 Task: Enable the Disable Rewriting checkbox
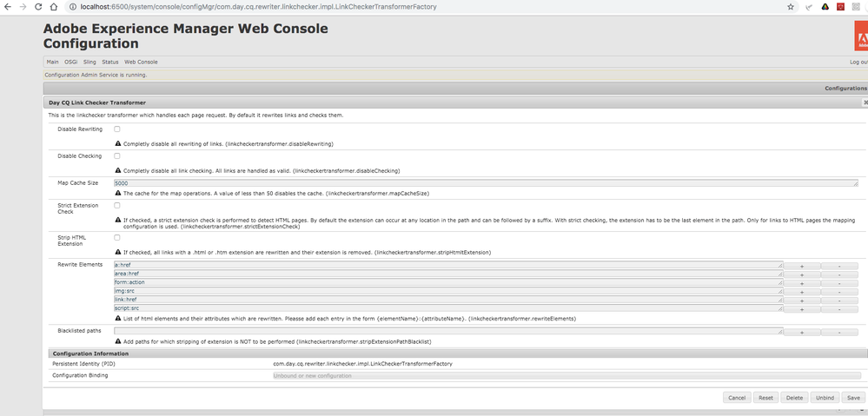click(x=117, y=129)
